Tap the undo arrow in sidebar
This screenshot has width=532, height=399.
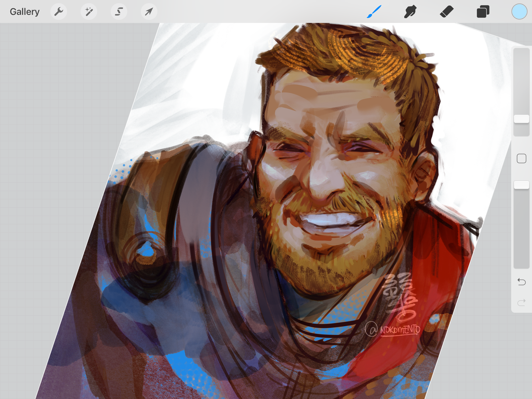521,282
